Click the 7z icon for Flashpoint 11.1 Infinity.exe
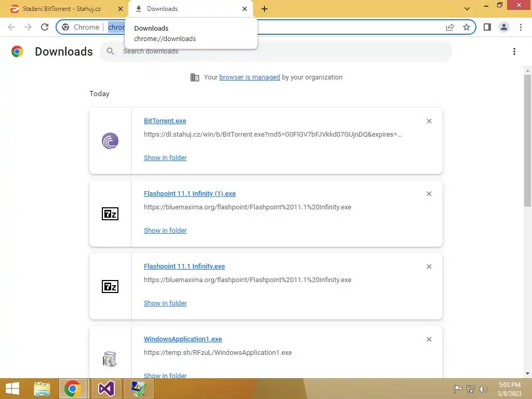 (110, 286)
